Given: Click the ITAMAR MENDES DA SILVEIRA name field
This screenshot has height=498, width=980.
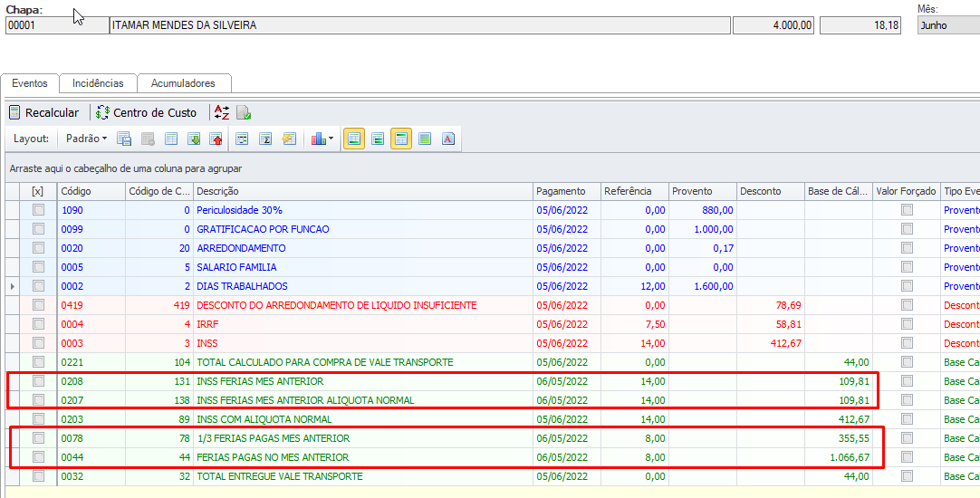Looking at the screenshot, I should [419, 25].
